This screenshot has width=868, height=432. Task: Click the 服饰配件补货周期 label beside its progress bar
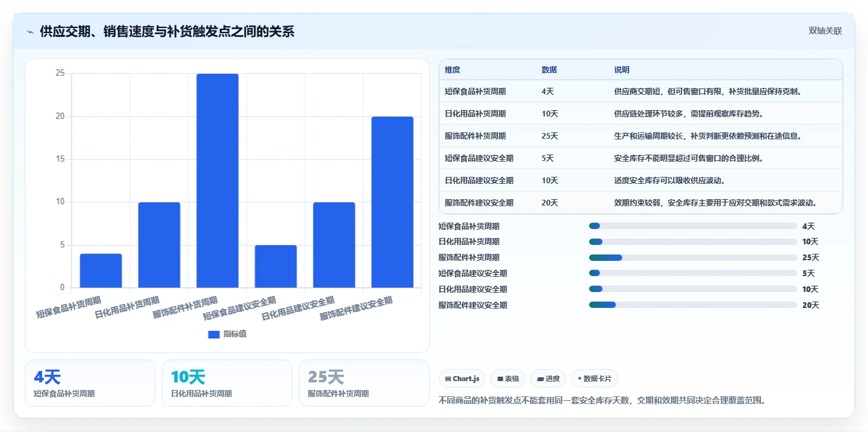pos(469,258)
